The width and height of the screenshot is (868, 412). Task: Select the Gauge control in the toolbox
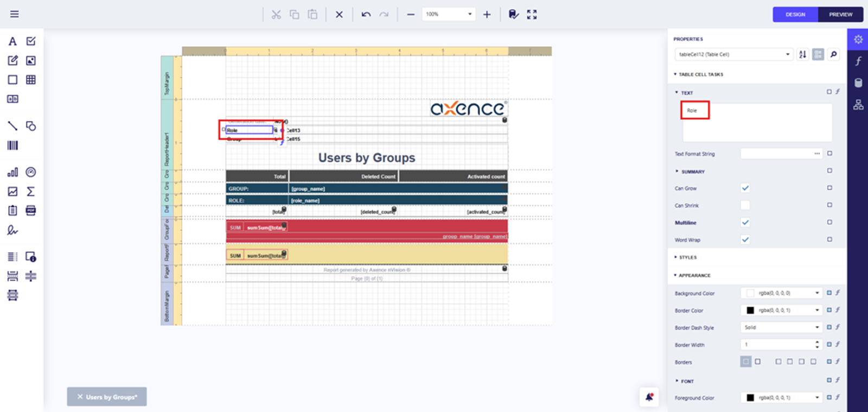pos(31,172)
